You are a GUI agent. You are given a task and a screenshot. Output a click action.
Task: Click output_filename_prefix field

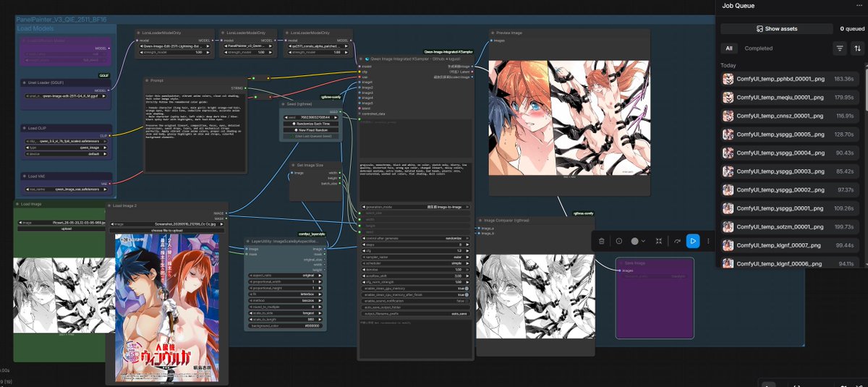(416, 314)
